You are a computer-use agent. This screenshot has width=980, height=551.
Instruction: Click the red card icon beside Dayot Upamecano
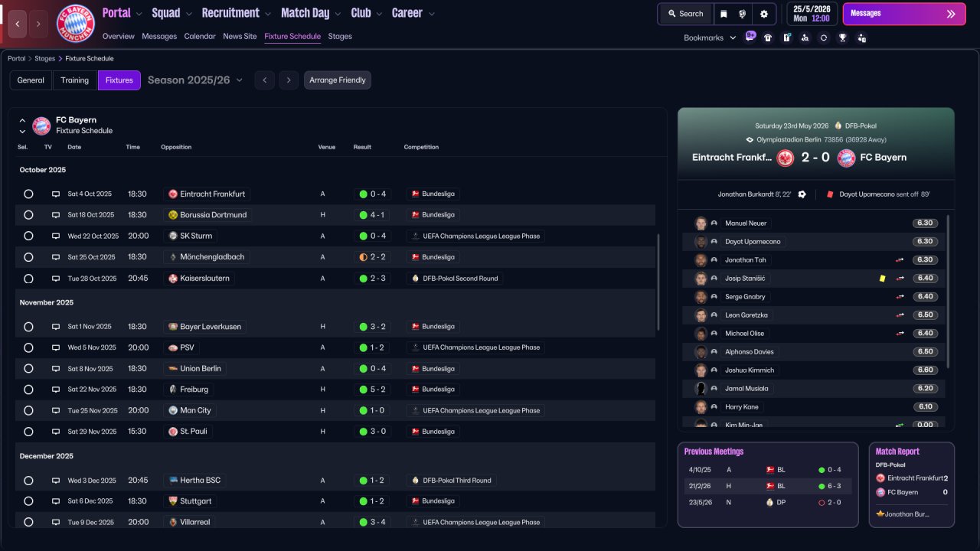[x=829, y=194]
